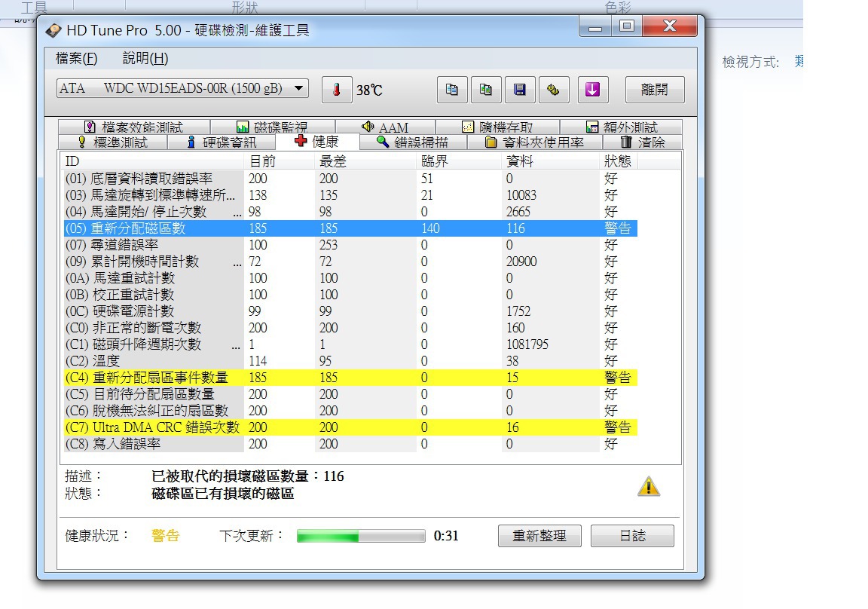This screenshot has width=868, height=609.
Task: Switch to the AAM tab
Action: click(385, 127)
